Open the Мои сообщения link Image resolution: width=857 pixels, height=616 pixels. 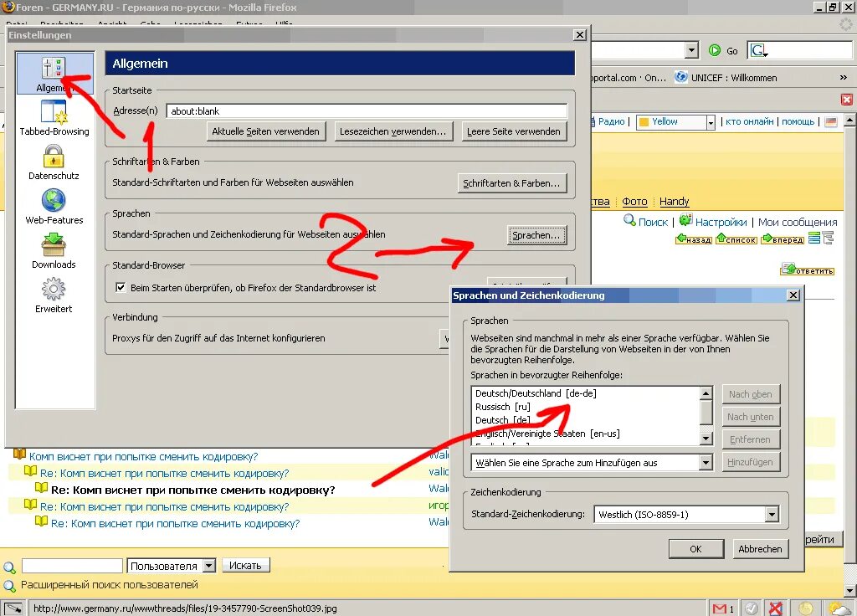798,222
